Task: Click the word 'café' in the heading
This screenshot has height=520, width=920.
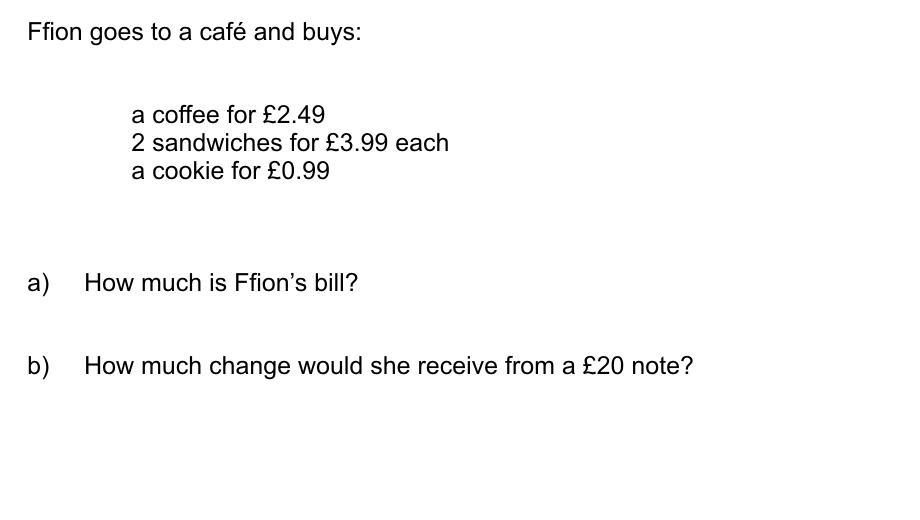Action: tap(222, 32)
